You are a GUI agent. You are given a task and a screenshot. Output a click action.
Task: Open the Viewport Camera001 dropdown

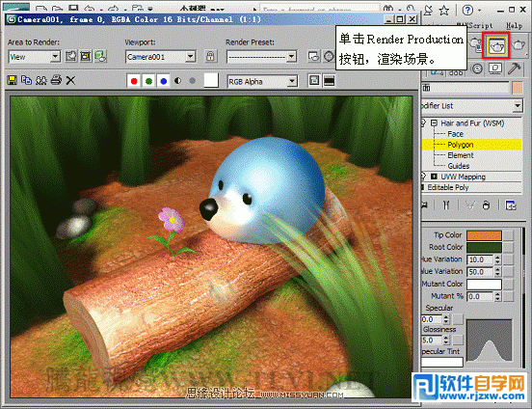(161, 57)
